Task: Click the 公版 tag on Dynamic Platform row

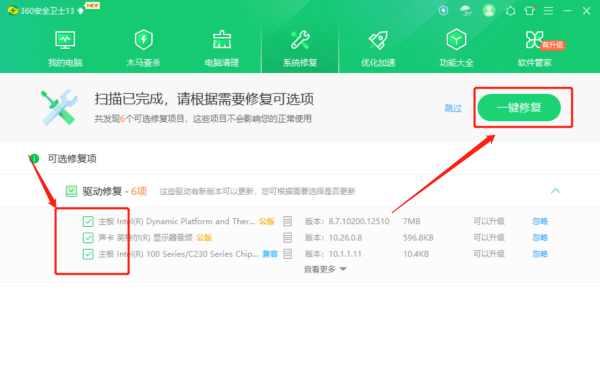Action: coord(267,221)
